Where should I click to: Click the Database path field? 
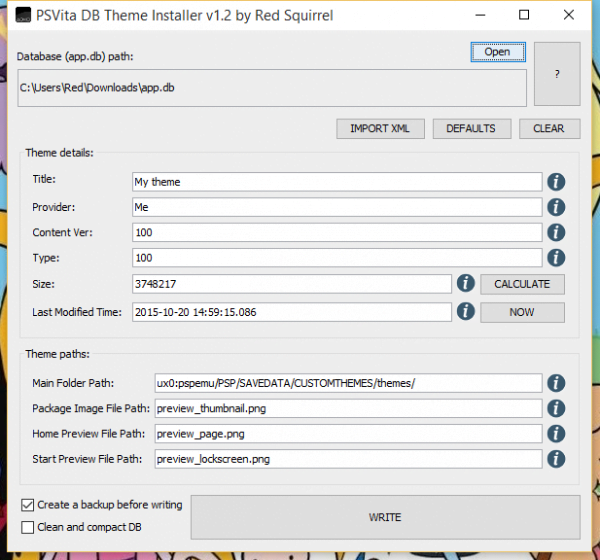point(272,88)
